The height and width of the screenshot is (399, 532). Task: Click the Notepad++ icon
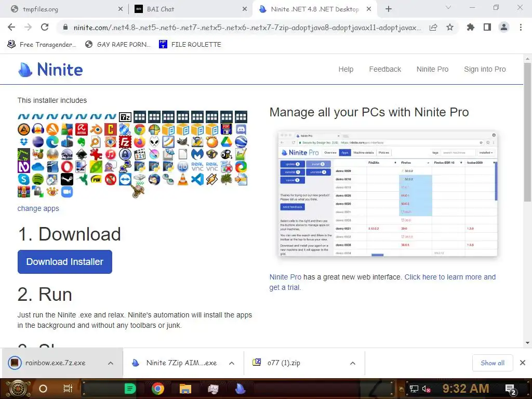[x=241, y=154]
